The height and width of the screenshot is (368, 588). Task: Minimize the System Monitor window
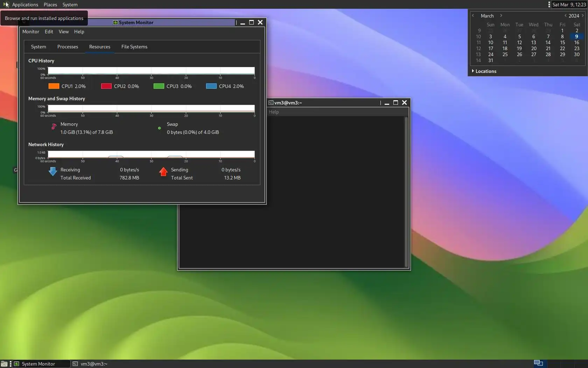point(243,22)
